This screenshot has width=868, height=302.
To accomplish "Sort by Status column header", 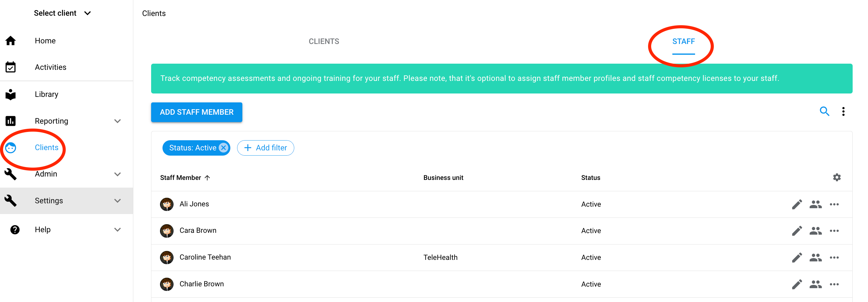I will (590, 178).
